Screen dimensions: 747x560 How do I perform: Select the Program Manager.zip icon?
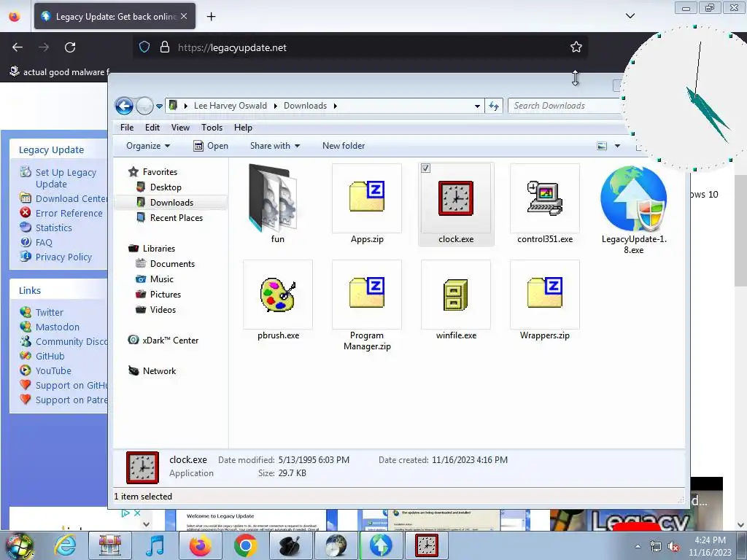point(367,292)
